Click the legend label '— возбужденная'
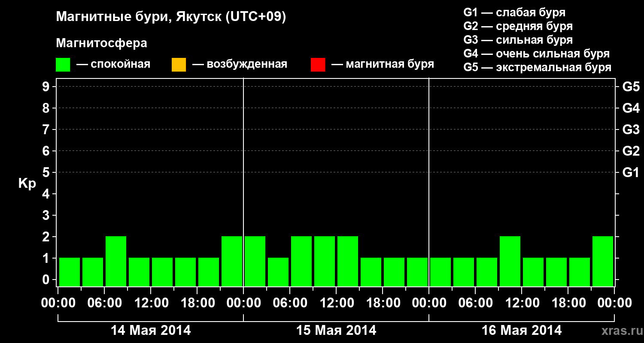The height and width of the screenshot is (343, 644). 240,64
